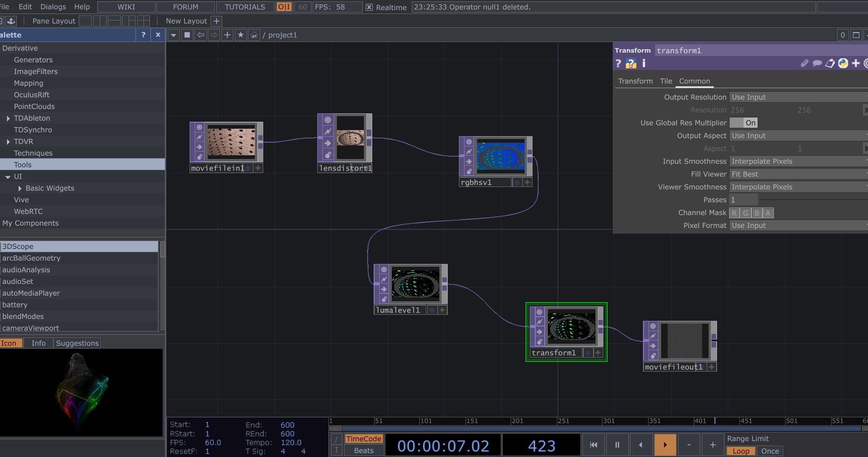
Task: Bookmark this path with the star icon
Action: coord(240,35)
